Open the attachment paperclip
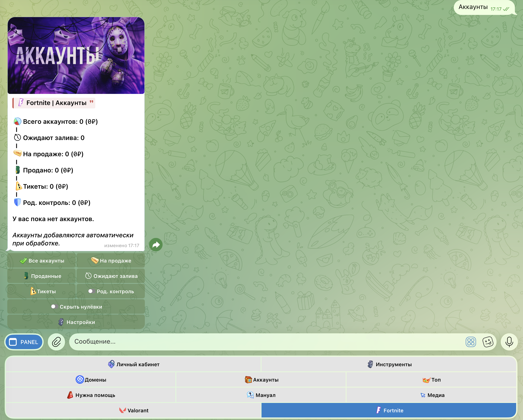 [x=56, y=342]
